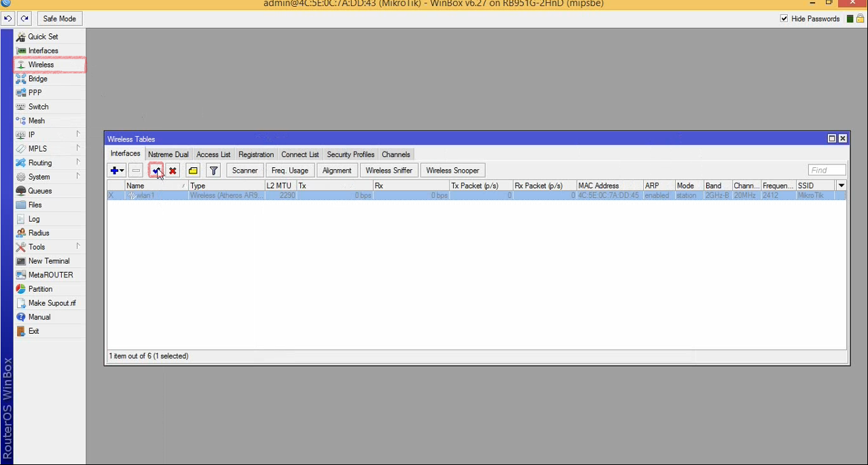The height and width of the screenshot is (465, 868).
Task: Click the blue plus Add dropdown
Action: coord(117,171)
